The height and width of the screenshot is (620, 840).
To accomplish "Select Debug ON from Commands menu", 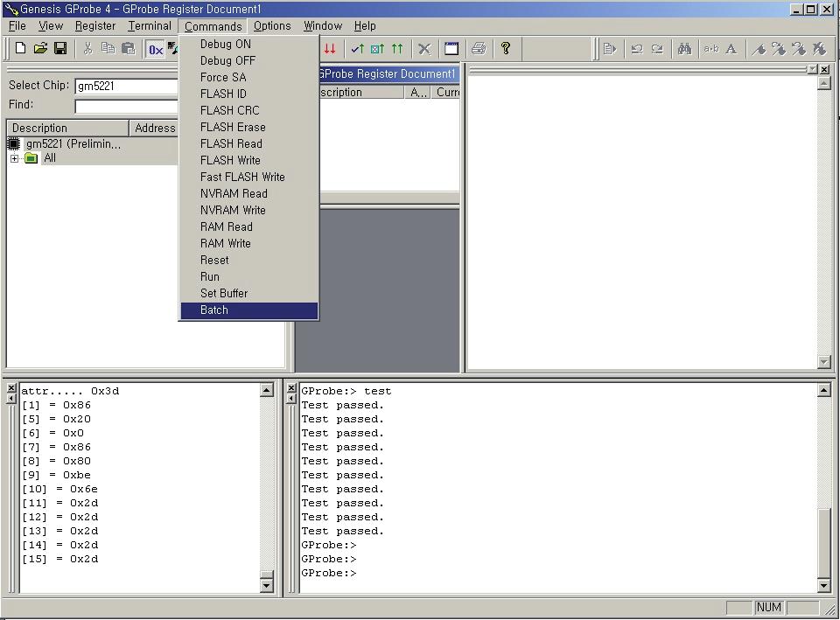I will click(x=249, y=44).
